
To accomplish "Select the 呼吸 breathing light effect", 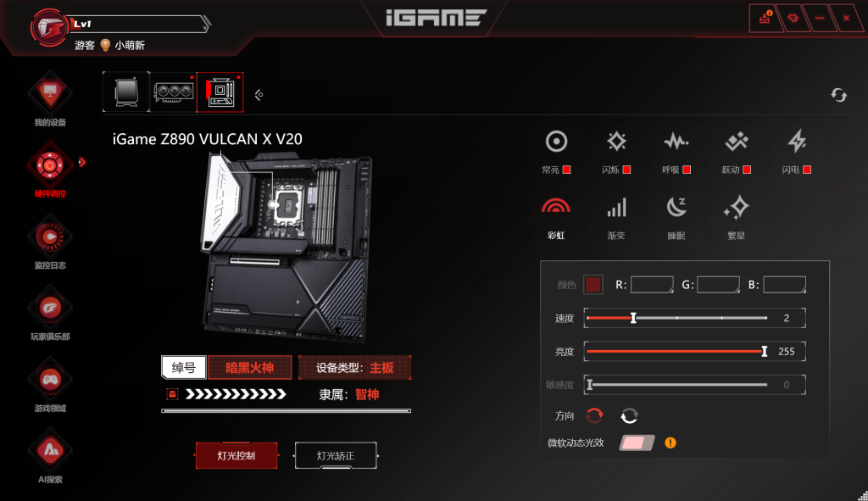I will click(676, 142).
